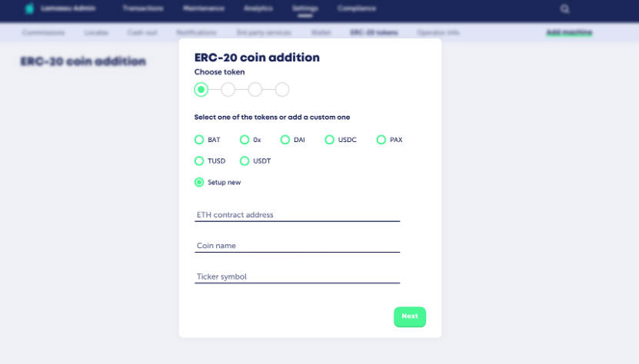Image resolution: width=639 pixels, height=364 pixels.
Task: Switch to the ERC-20 tokens tab
Action: (x=374, y=32)
